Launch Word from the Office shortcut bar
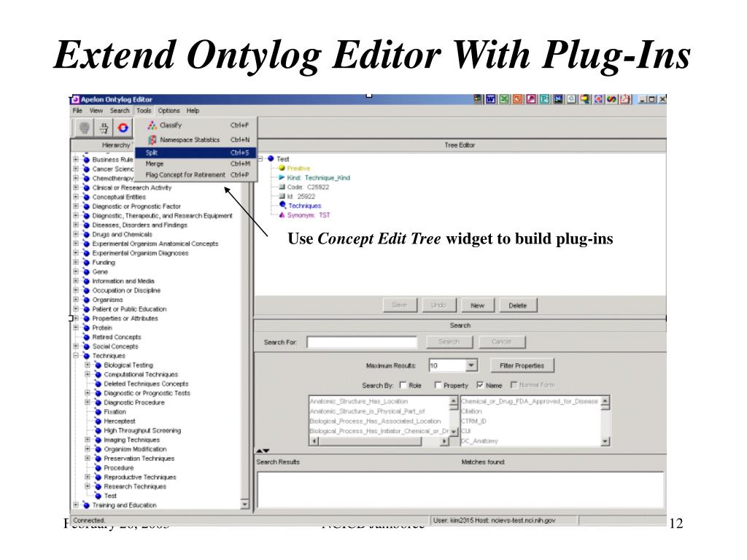 point(490,99)
